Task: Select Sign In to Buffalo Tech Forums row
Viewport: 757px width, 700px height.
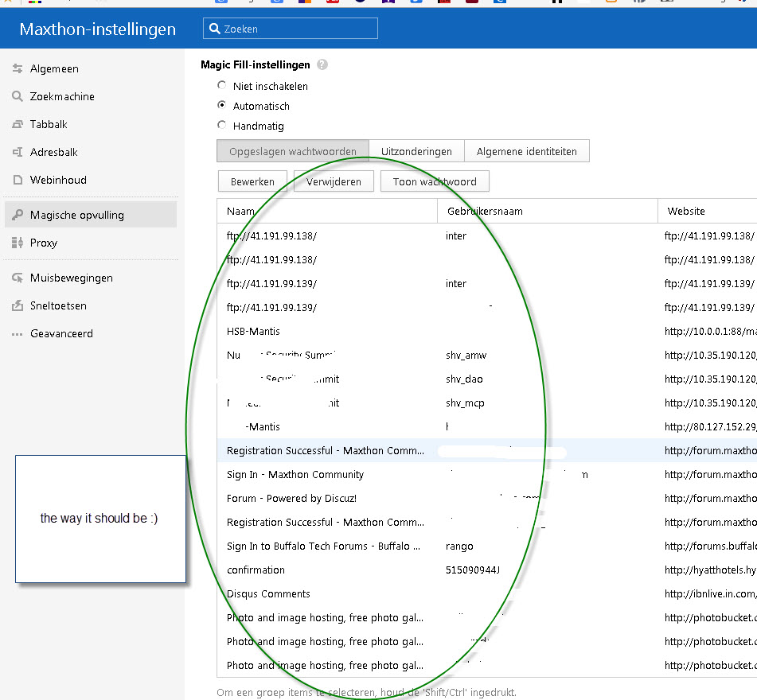Action: (487, 546)
